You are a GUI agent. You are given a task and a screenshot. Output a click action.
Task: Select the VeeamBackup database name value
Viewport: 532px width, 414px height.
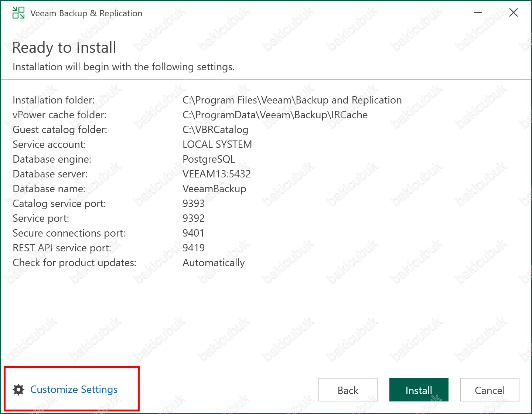214,189
